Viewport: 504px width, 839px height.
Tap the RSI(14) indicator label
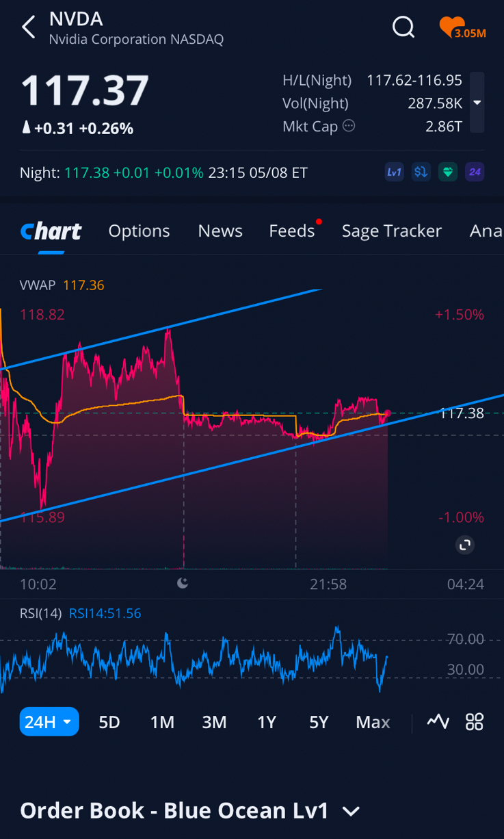(40, 613)
